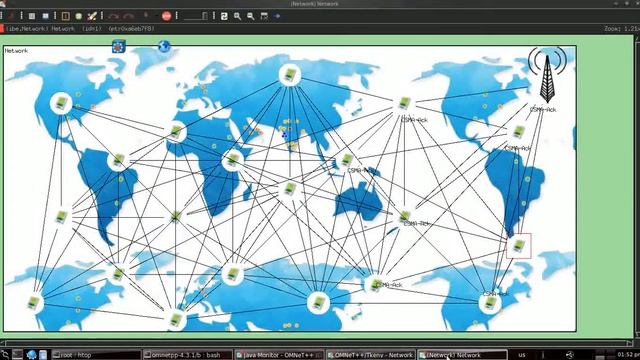Click the red Stop simulation button

click(166, 16)
